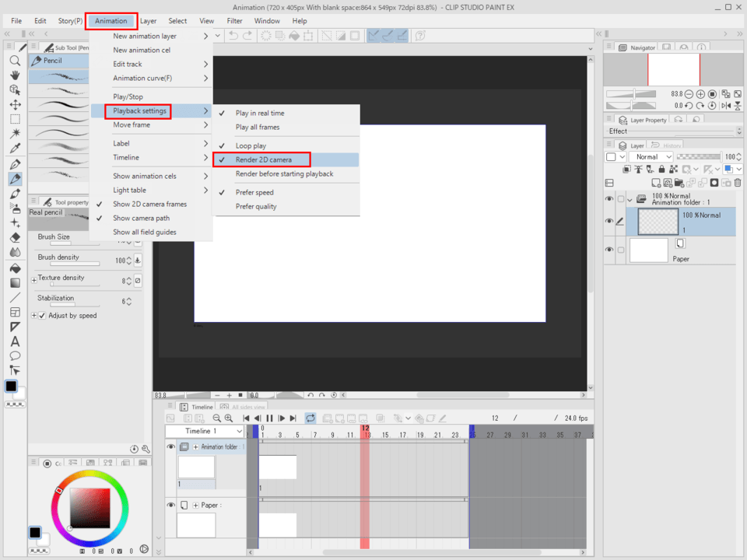Switch to the Timeline tab

197,407
